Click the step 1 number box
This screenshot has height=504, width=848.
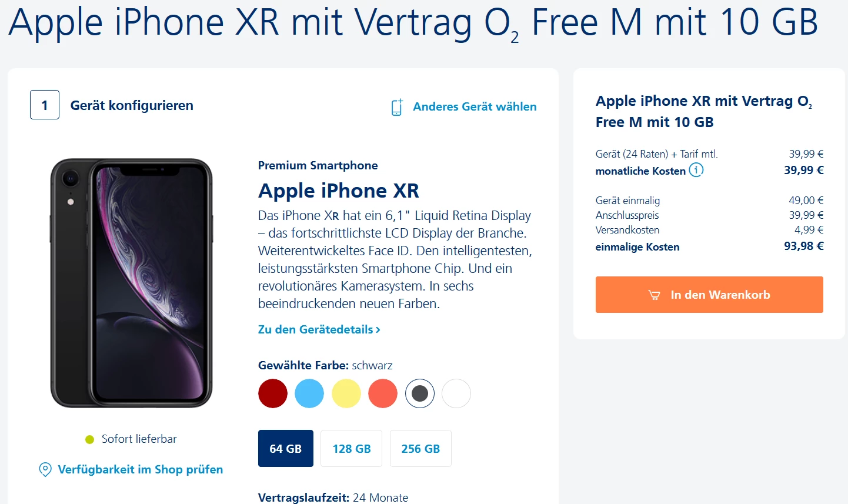coord(45,105)
